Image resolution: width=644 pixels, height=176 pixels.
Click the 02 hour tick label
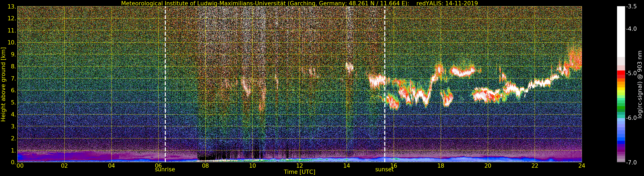(x=64, y=166)
